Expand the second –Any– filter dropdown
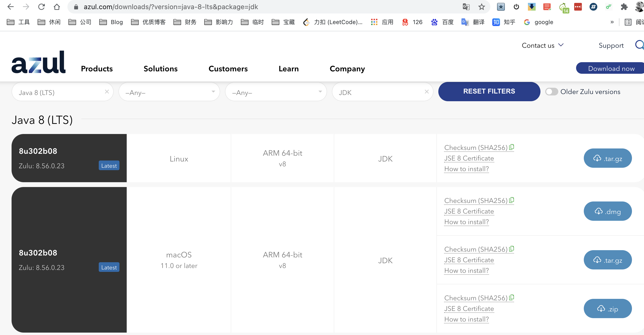644x335 pixels. pos(276,92)
